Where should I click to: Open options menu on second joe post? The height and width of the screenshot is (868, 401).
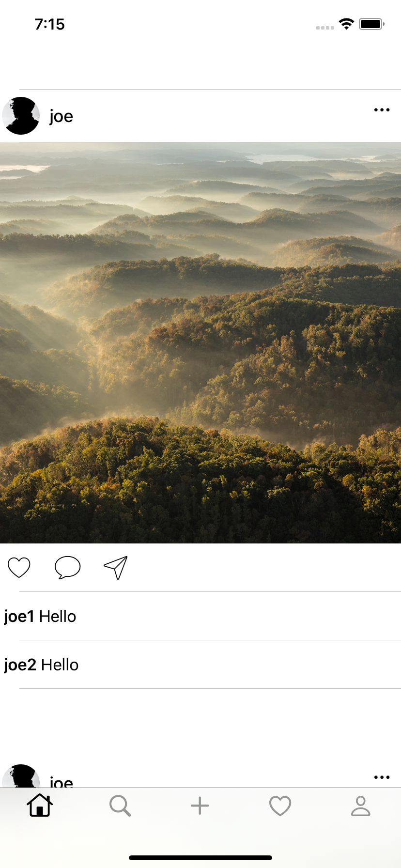[382, 777]
